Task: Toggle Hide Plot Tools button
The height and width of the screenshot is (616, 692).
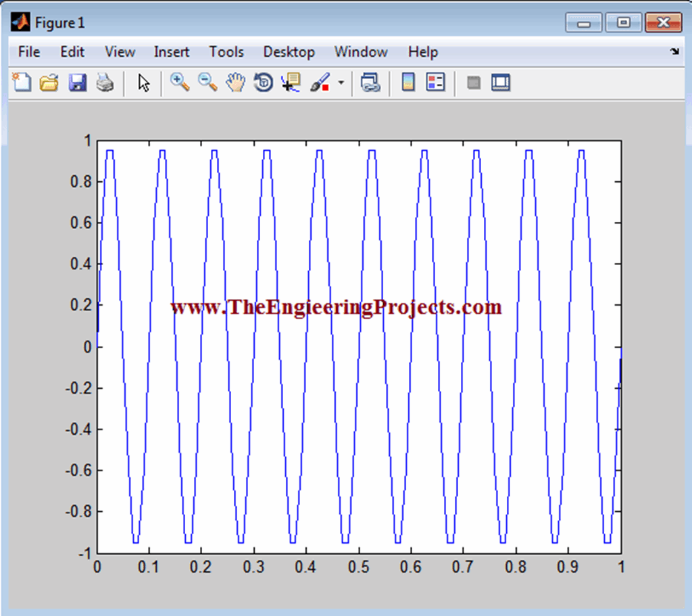Action: pyautogui.click(x=473, y=82)
